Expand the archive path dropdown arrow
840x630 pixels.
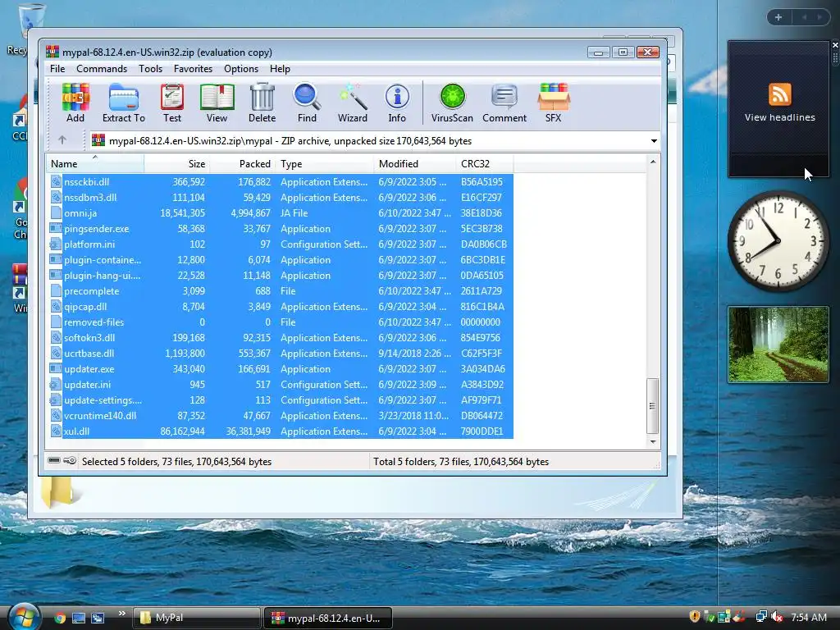(x=654, y=141)
